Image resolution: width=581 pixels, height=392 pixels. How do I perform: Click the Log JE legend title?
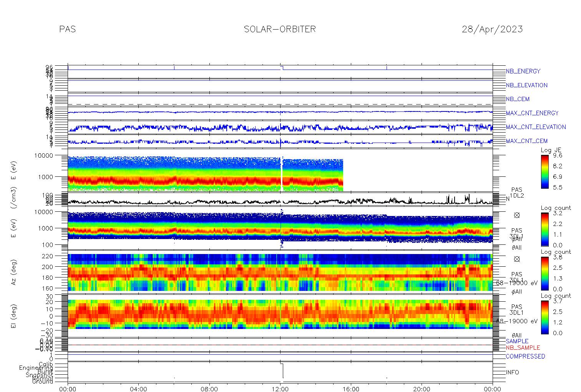551,150
